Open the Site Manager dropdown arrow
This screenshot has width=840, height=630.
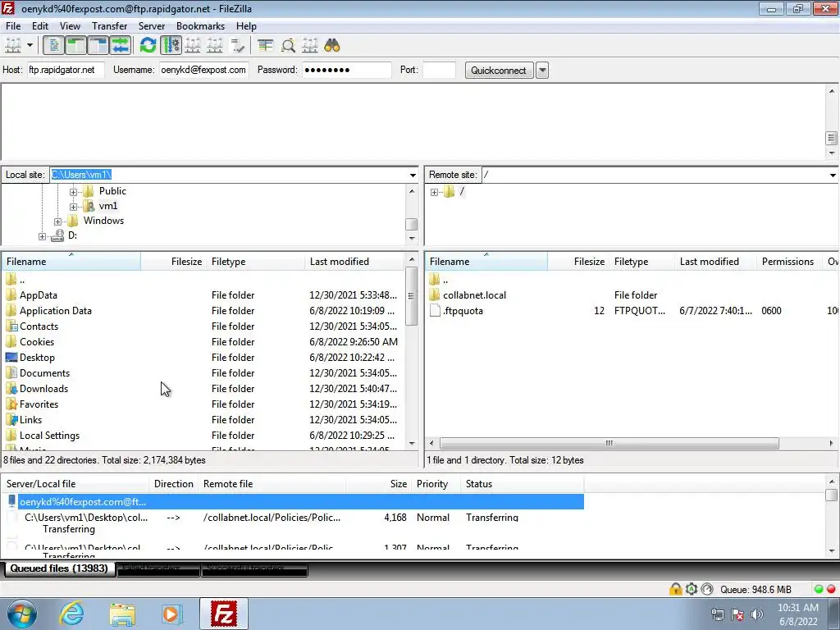(30, 46)
